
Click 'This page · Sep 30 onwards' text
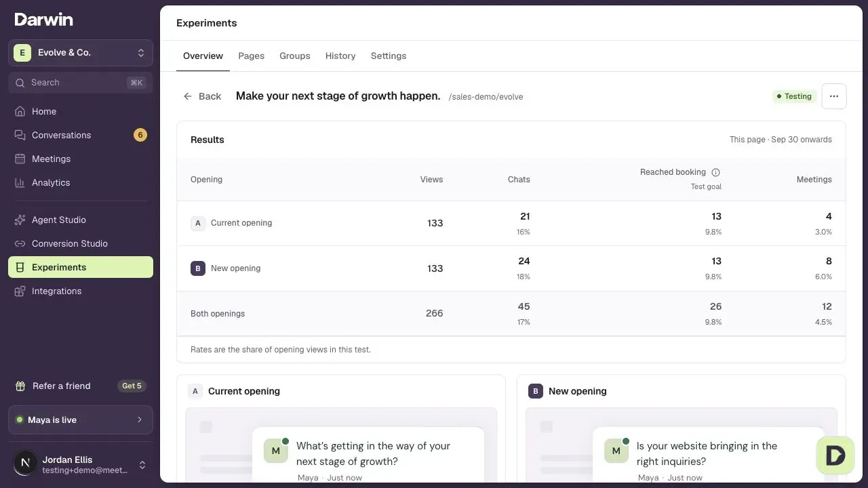[x=781, y=140]
